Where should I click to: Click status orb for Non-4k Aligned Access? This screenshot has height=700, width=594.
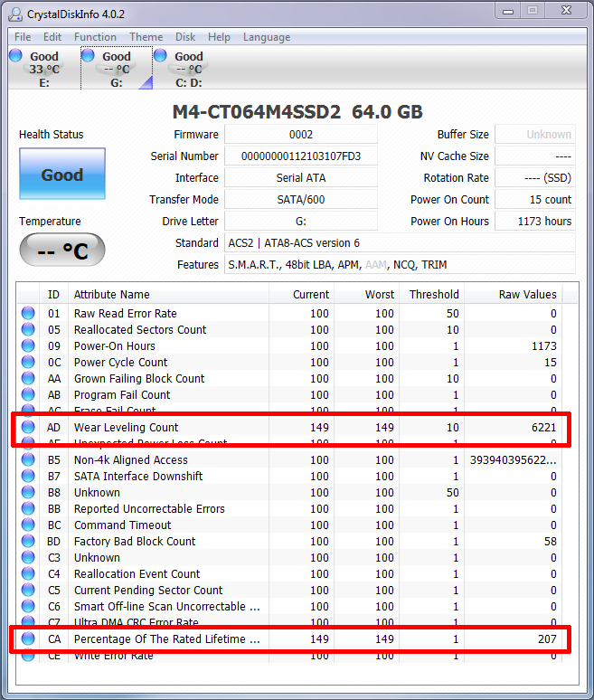28,459
